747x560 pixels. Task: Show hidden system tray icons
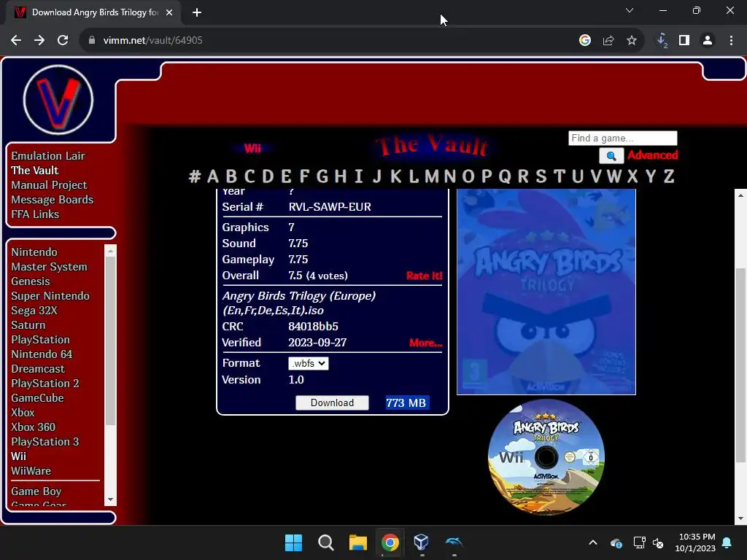pyautogui.click(x=593, y=542)
